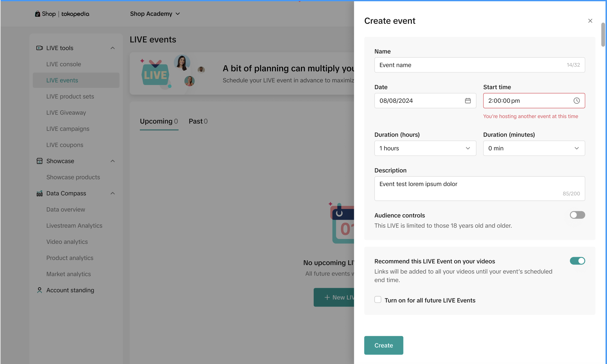Open the Duration minutes dropdown
The height and width of the screenshot is (364, 607).
[534, 148]
